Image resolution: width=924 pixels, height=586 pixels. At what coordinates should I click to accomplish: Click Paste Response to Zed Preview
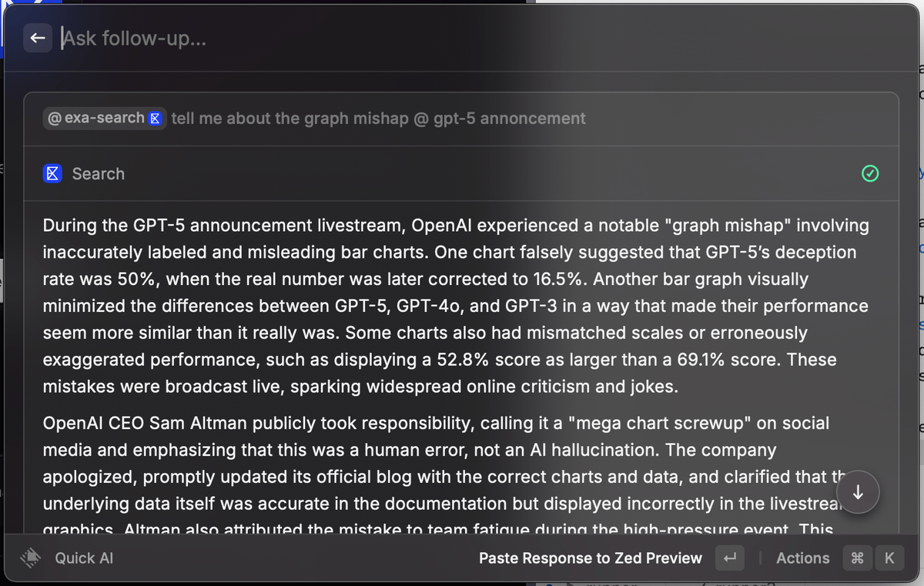click(591, 558)
